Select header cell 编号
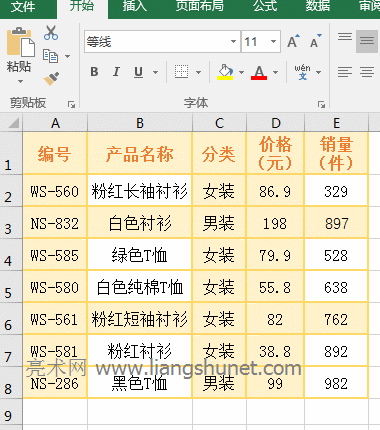 [55, 153]
